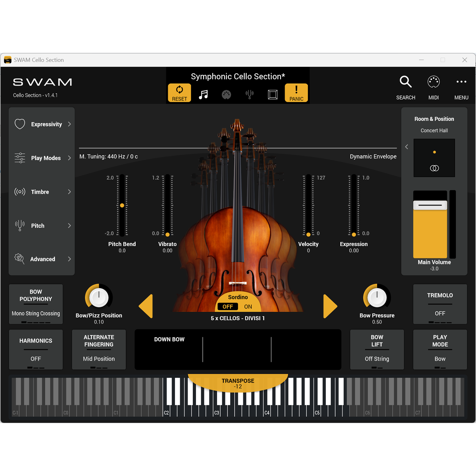476x476 pixels.
Task: Open the three-dot MENU
Action: click(461, 88)
